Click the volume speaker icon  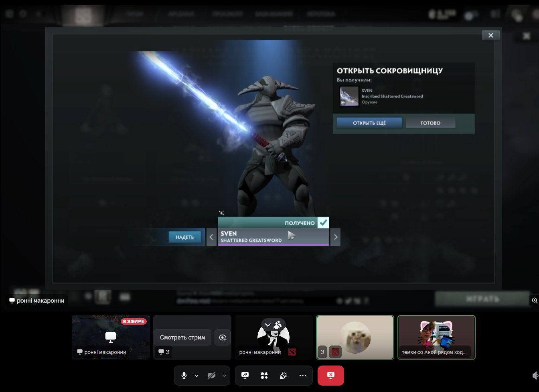[x=535, y=376]
